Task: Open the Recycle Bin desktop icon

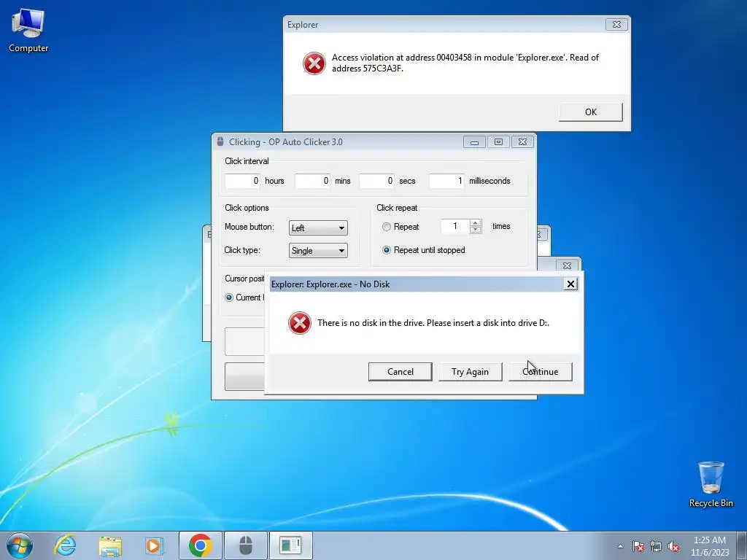Action: [711, 484]
